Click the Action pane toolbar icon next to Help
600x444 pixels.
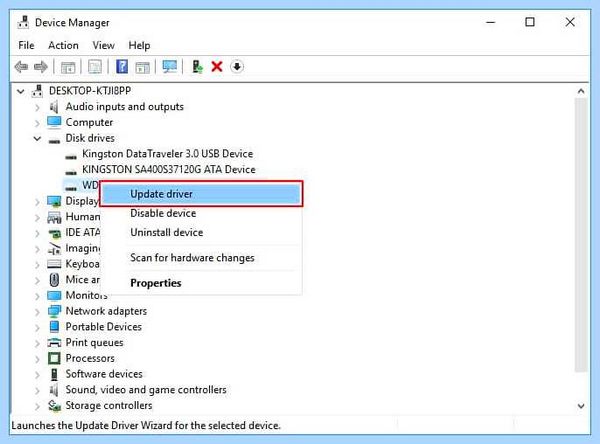point(142,67)
